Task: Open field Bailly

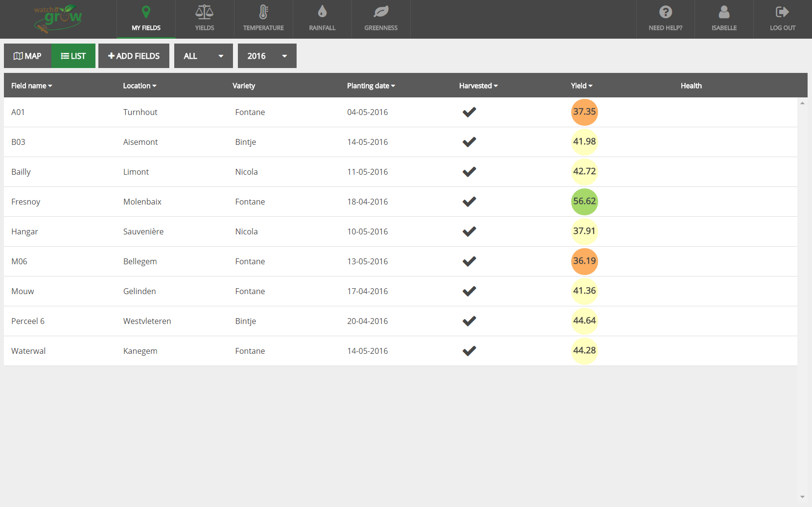Action: coord(21,172)
